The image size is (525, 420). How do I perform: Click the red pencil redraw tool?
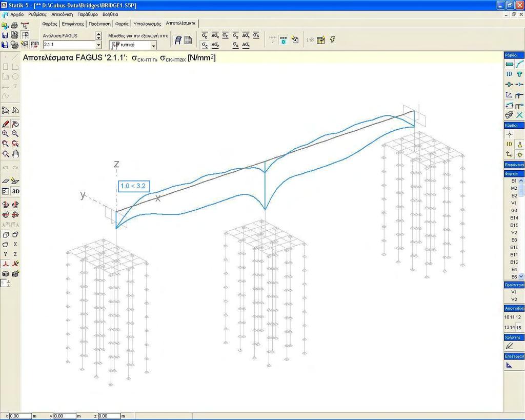tap(5, 124)
